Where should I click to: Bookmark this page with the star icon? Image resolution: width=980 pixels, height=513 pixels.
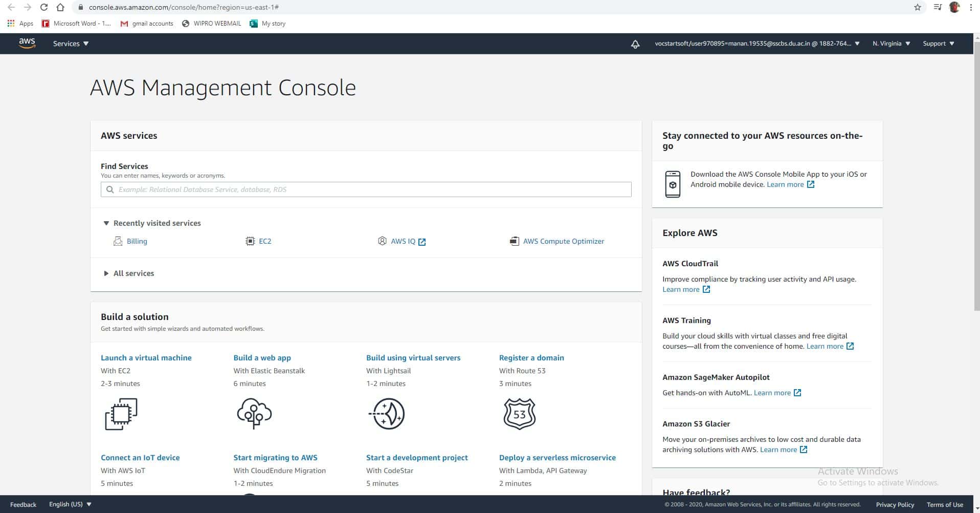(x=918, y=7)
